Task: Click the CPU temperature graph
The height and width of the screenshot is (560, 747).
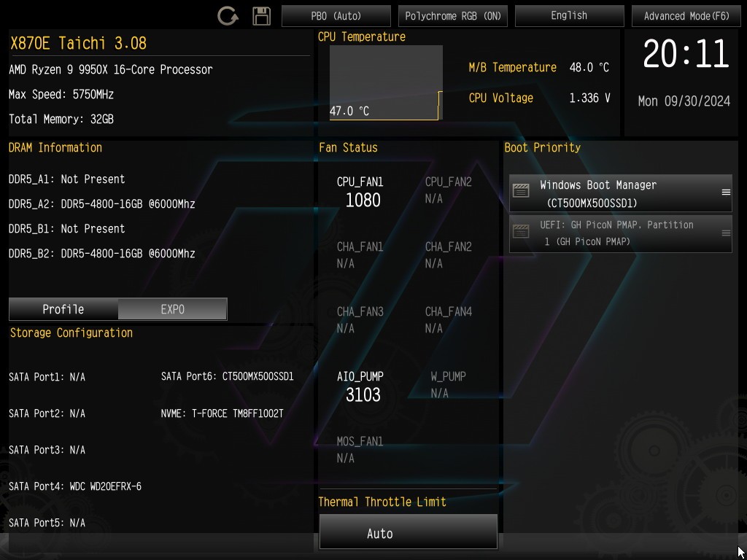Action: pyautogui.click(x=386, y=83)
